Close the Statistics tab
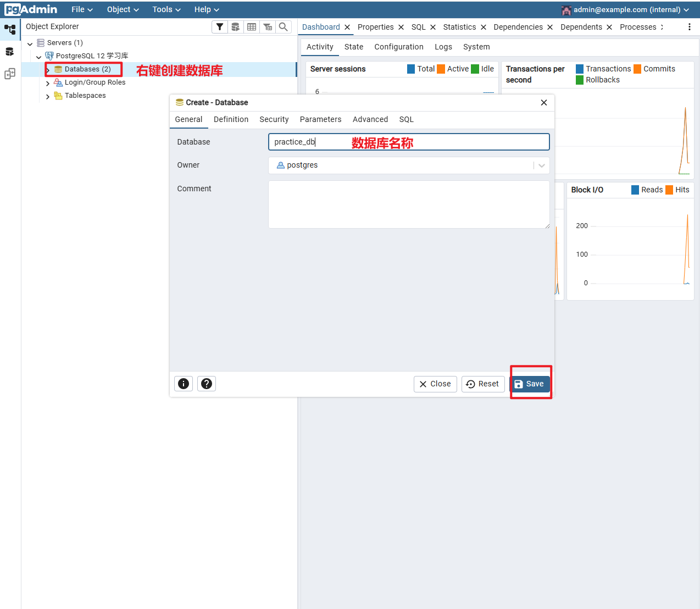 pyautogui.click(x=484, y=27)
